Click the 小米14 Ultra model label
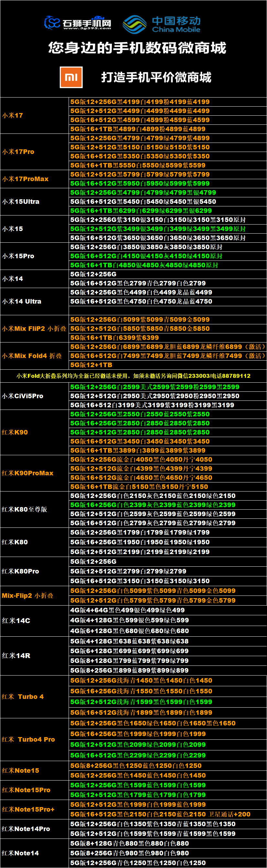This screenshot has width=267, height=868. pyautogui.click(x=22, y=301)
